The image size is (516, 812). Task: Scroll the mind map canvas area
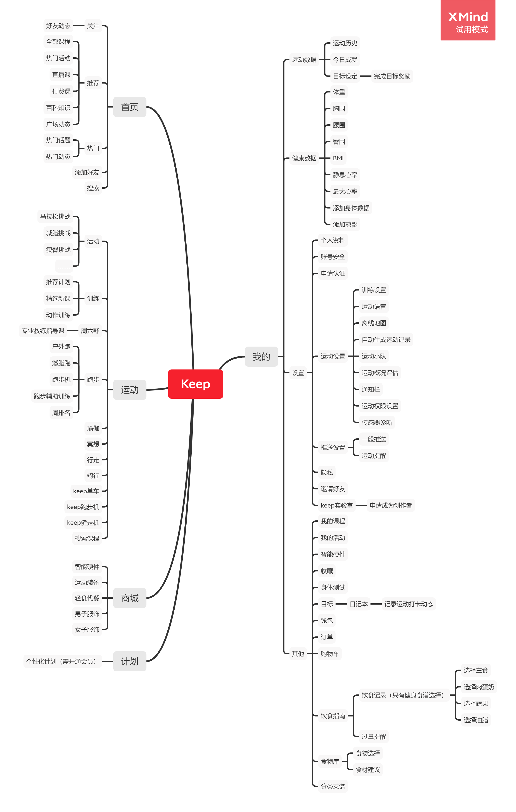(x=258, y=406)
